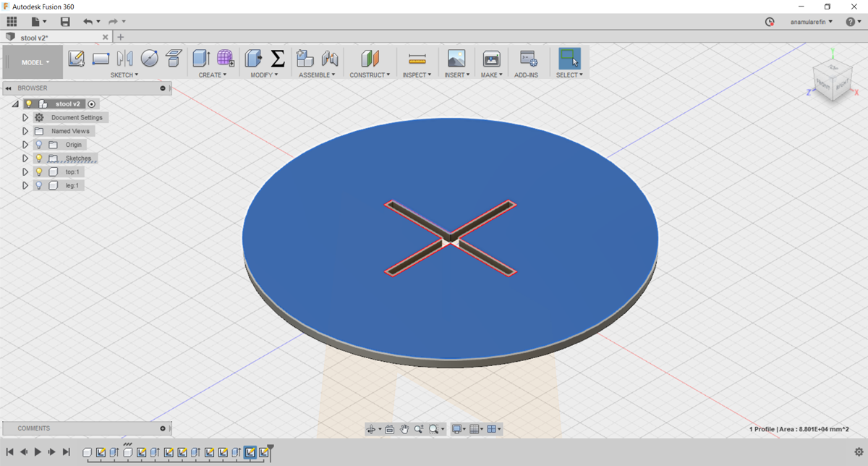Click the Zoom magnifier with plus
Viewport: 868px width, 466px height.
pos(419,429)
